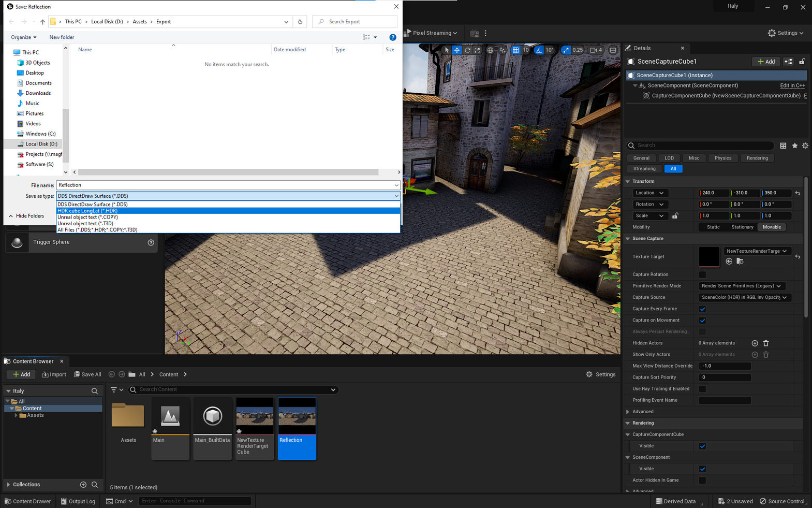
Task: Set Mobility to Static
Action: [713, 227]
